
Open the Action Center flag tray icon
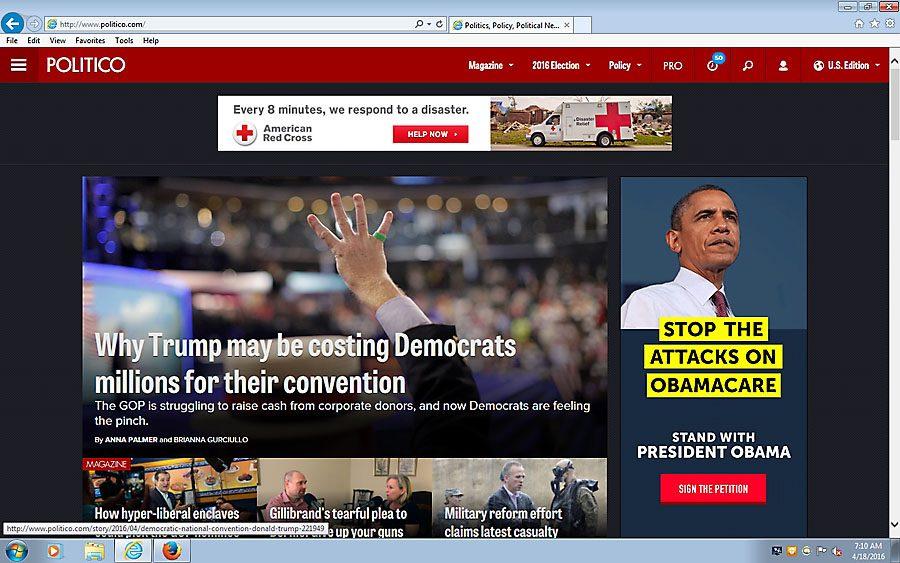coord(822,551)
